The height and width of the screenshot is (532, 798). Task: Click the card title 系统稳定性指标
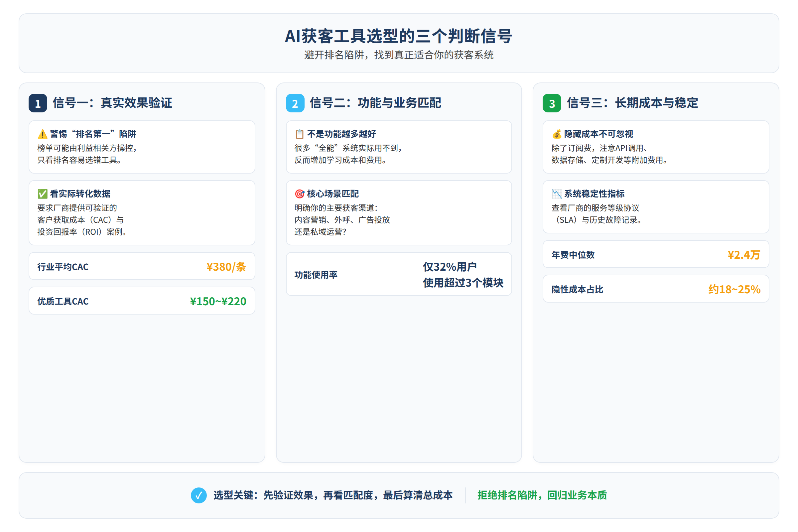(x=595, y=194)
